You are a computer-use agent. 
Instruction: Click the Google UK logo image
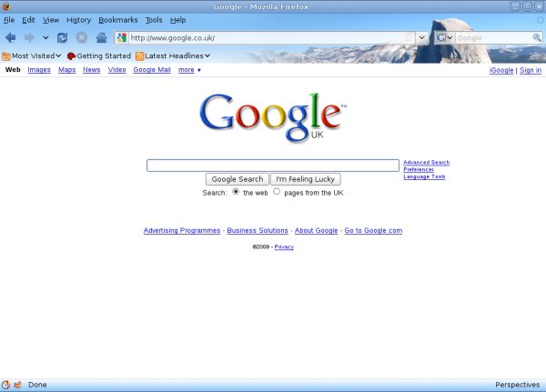(x=273, y=118)
